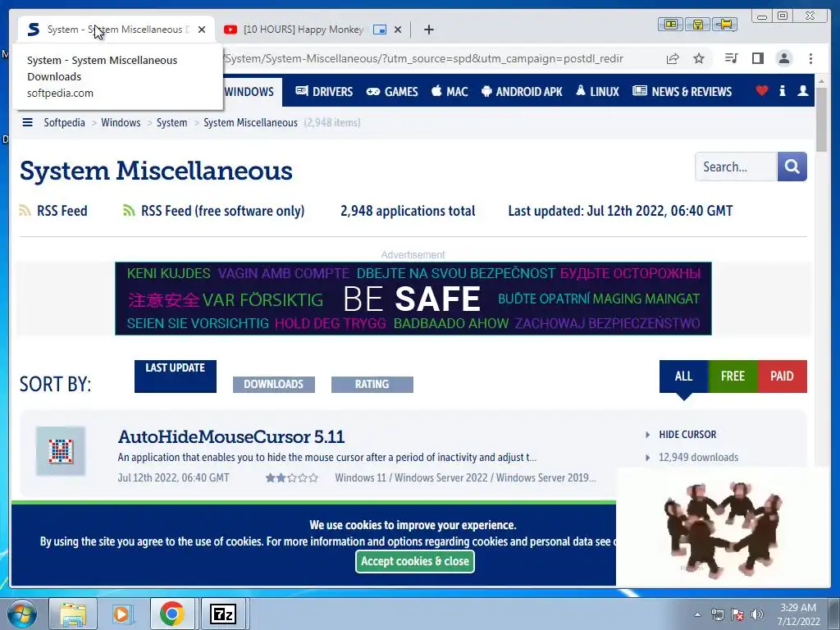Screen dimensions: 840x630
Task: Open the LINUX section
Action: (x=597, y=92)
